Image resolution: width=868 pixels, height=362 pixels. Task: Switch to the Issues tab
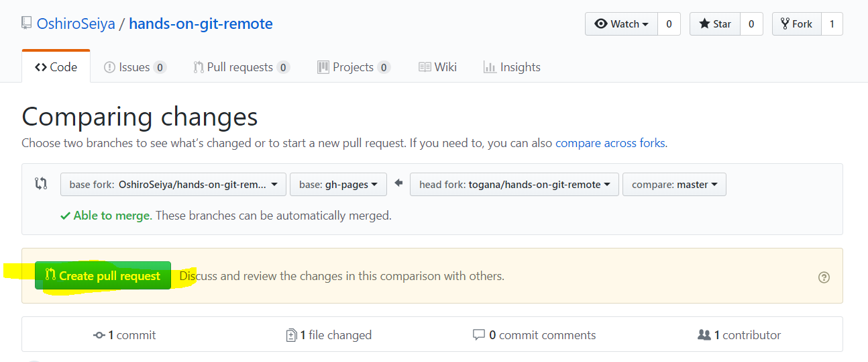(134, 67)
